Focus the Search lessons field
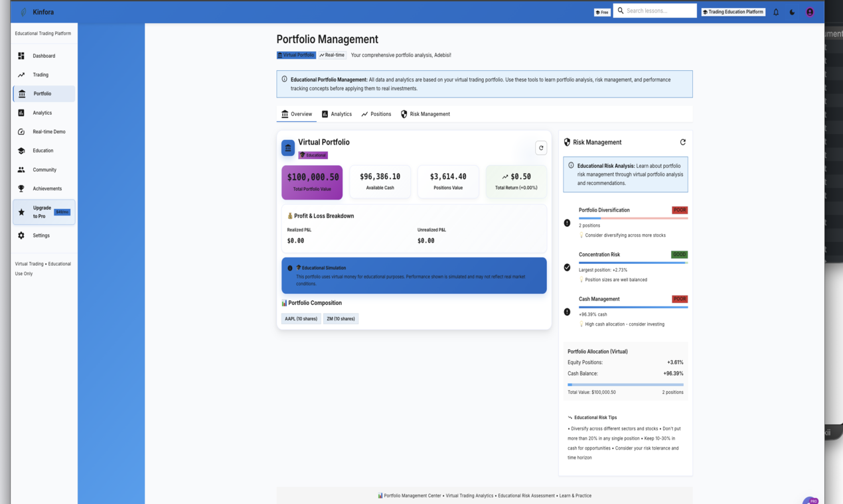843x504 pixels. point(654,11)
